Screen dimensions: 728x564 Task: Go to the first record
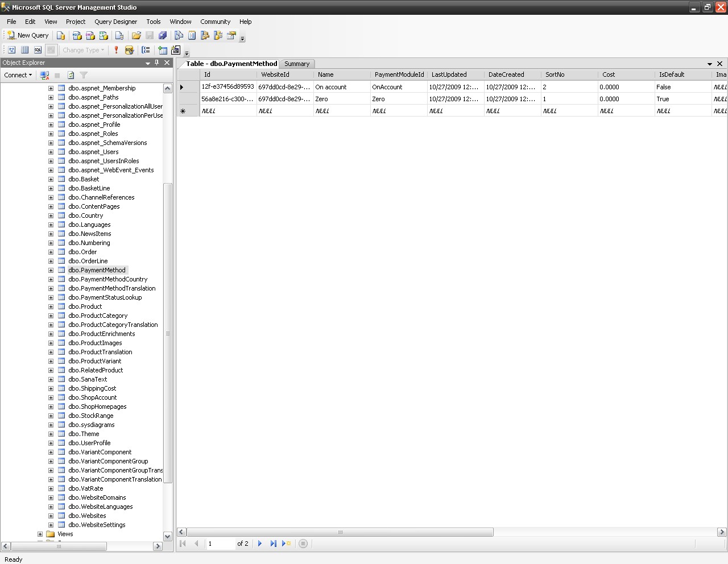point(183,544)
